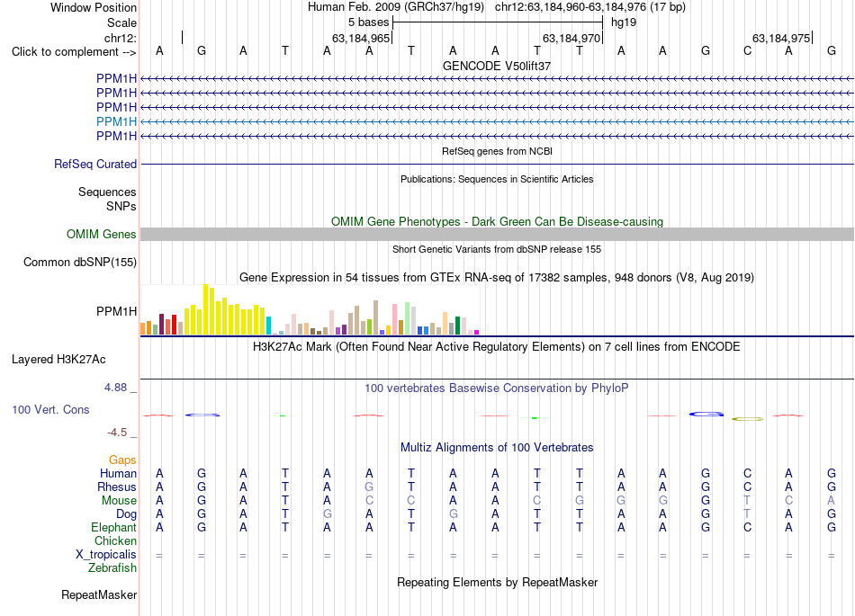Image resolution: width=855 pixels, height=616 pixels.
Task: Click the -4.5 lower PhyloP scale value
Action: (117, 433)
